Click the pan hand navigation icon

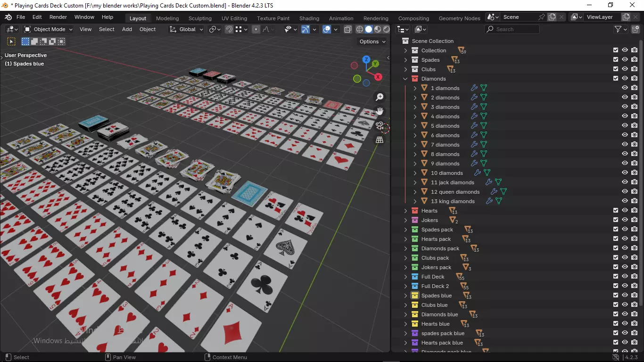coord(380,111)
